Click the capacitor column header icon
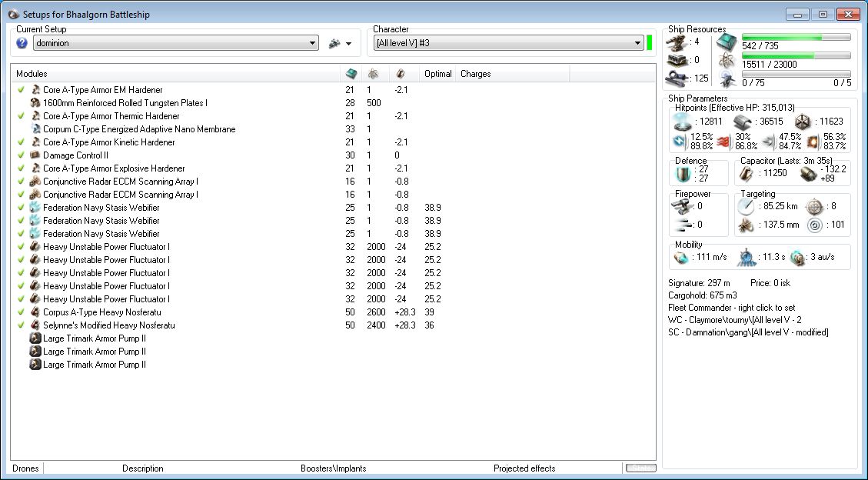Image resolution: width=868 pixels, height=480 pixels. pos(401,74)
